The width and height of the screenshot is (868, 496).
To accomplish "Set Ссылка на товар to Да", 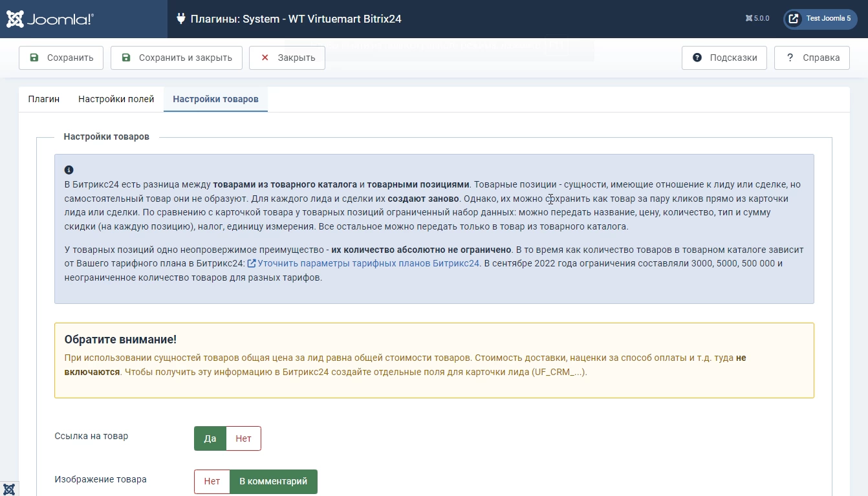I will click(x=210, y=438).
